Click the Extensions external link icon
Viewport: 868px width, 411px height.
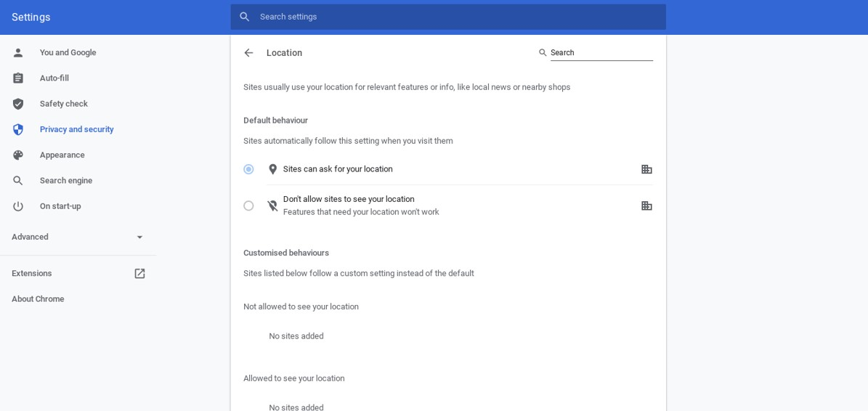click(x=139, y=273)
